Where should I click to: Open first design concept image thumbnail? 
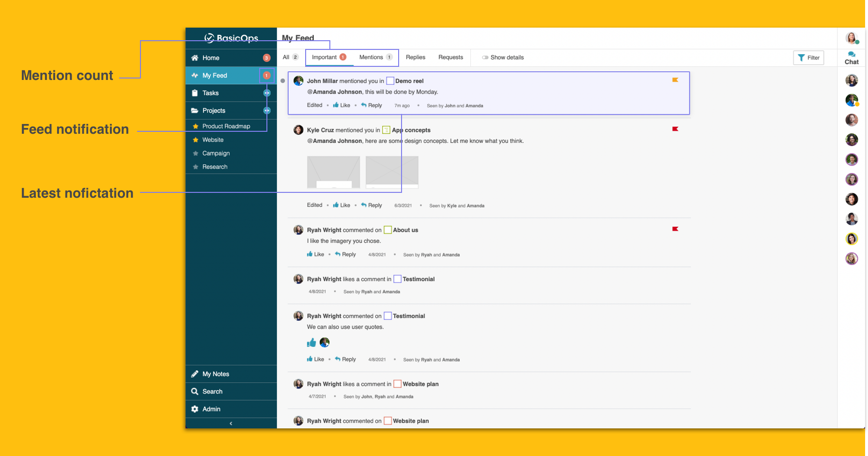pyautogui.click(x=333, y=172)
